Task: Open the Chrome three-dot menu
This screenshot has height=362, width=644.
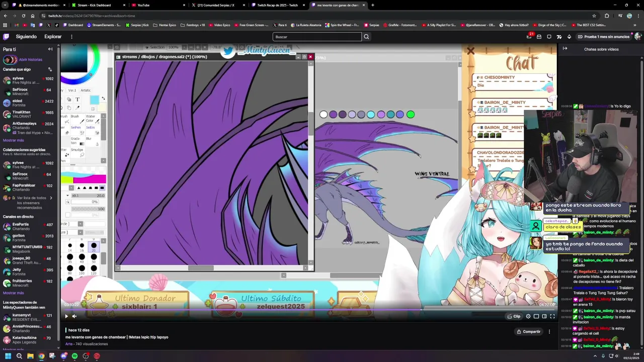Action: pyautogui.click(x=638, y=16)
